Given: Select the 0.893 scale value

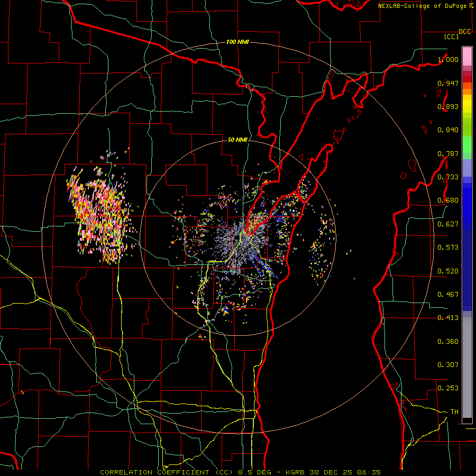Looking at the screenshot, I should coord(448,106).
